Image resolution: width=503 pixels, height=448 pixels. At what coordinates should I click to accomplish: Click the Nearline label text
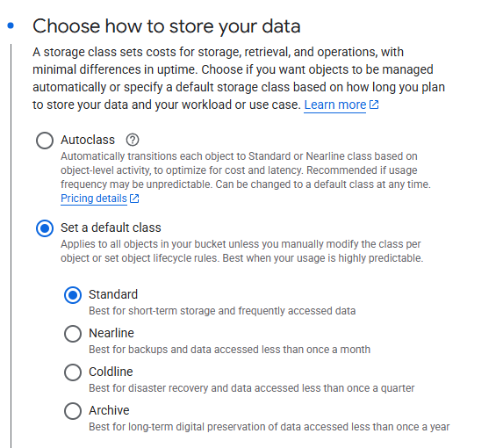[111, 333]
